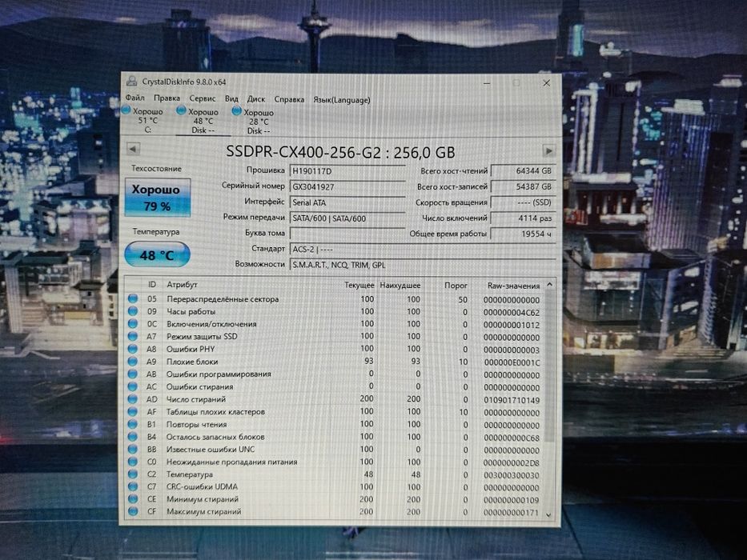
Task: Click the rotation speed value ---- (SSD)
Action: tap(523, 202)
